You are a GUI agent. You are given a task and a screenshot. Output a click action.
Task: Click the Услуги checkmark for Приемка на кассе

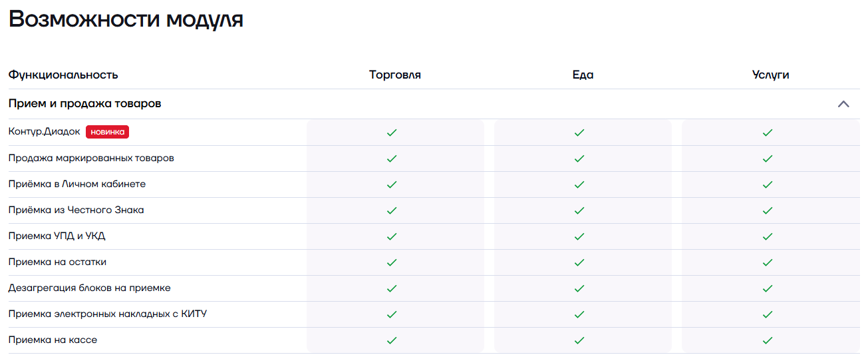pos(768,340)
